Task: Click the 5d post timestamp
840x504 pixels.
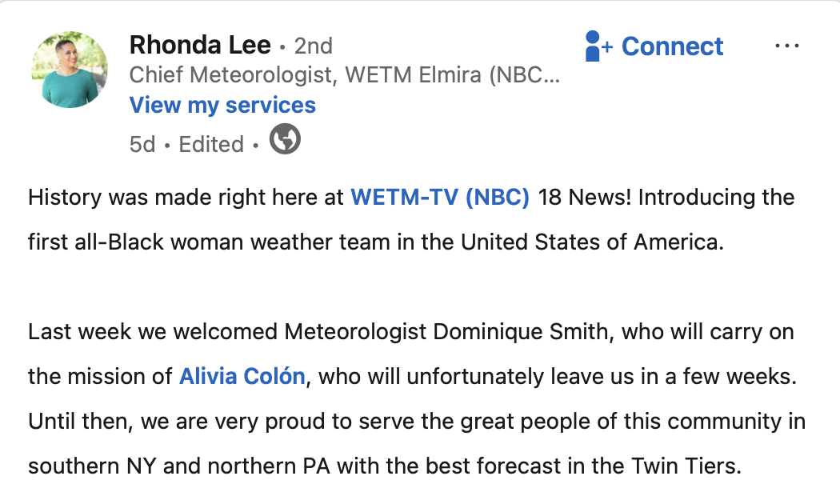Action: click(x=142, y=145)
